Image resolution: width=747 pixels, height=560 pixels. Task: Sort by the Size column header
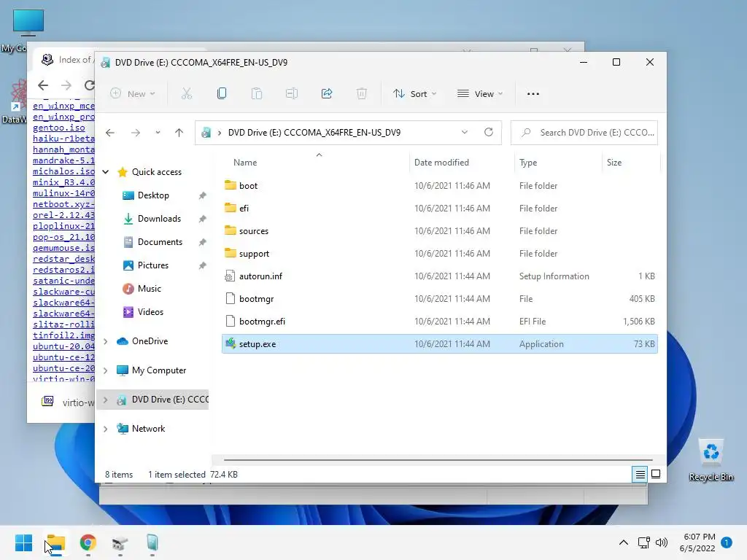pos(614,163)
